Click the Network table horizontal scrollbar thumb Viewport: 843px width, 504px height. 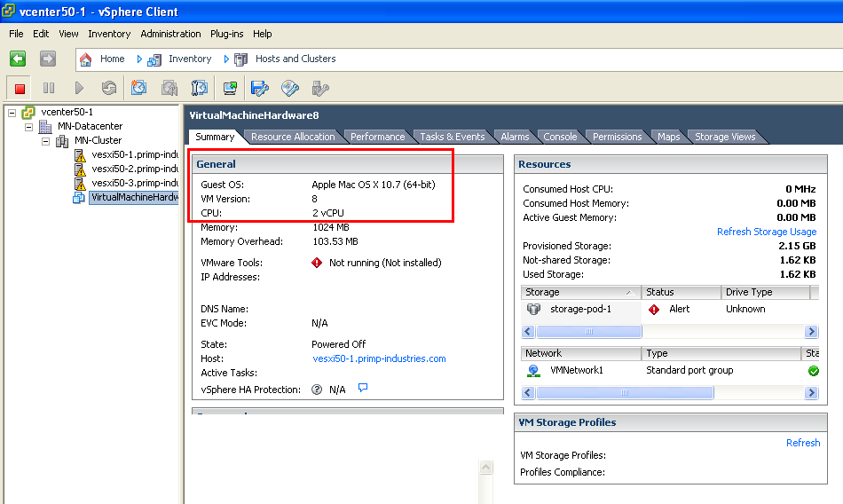pyautogui.click(x=625, y=393)
